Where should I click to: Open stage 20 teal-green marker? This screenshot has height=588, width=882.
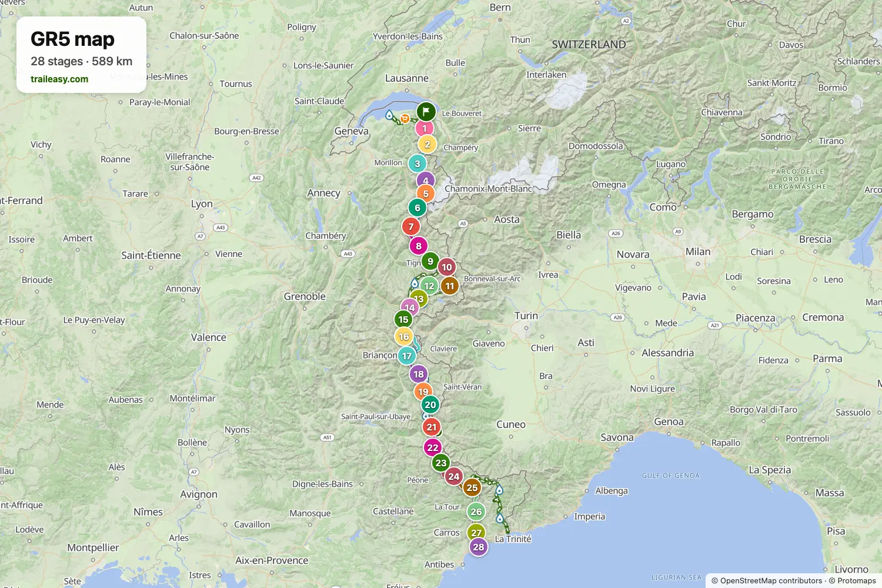tap(430, 405)
